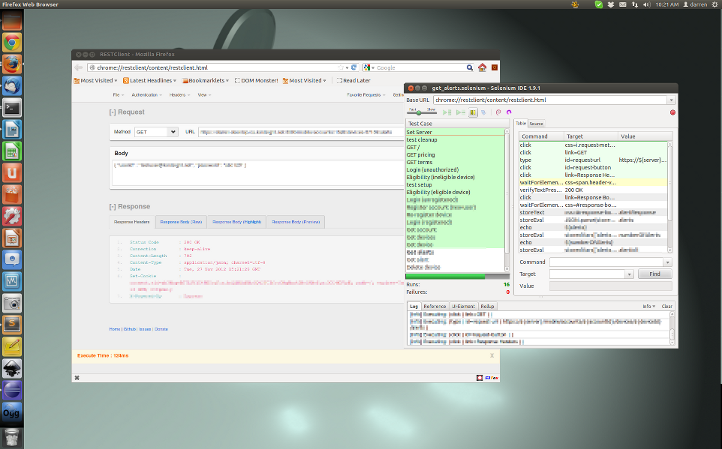
Task: Click the purple swirl icon in Selenium toolbar
Action: coord(509,112)
